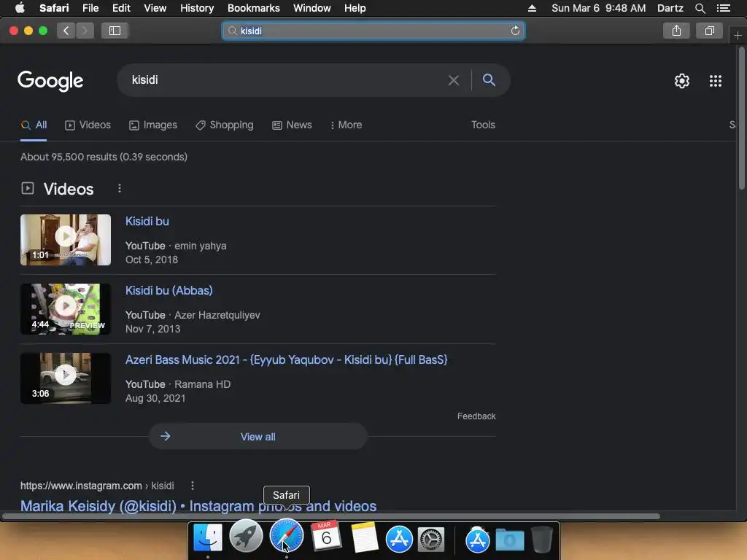Open the 'Kisidi bu' video link
The width and height of the screenshot is (747, 560).
pos(147,222)
